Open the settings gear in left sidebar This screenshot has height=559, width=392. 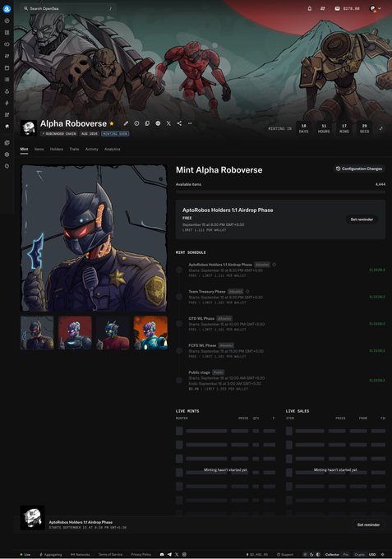click(x=7, y=155)
